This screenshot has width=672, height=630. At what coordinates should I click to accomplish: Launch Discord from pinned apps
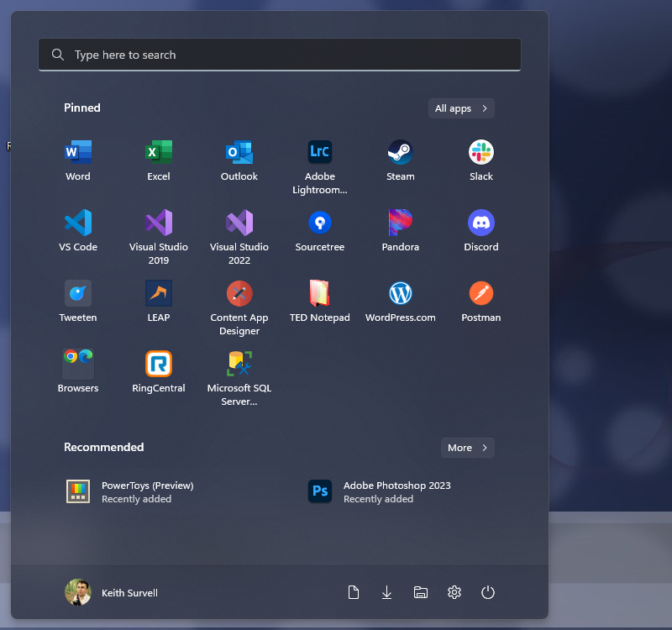point(480,232)
